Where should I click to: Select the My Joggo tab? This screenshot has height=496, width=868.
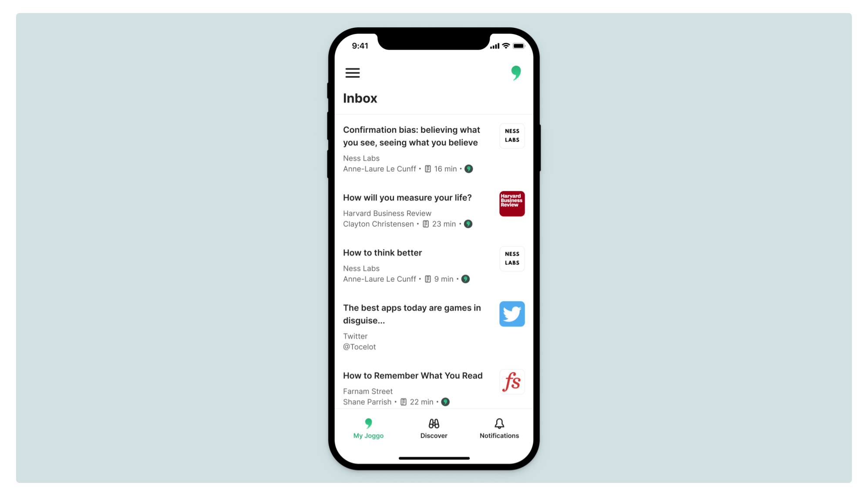click(x=368, y=428)
